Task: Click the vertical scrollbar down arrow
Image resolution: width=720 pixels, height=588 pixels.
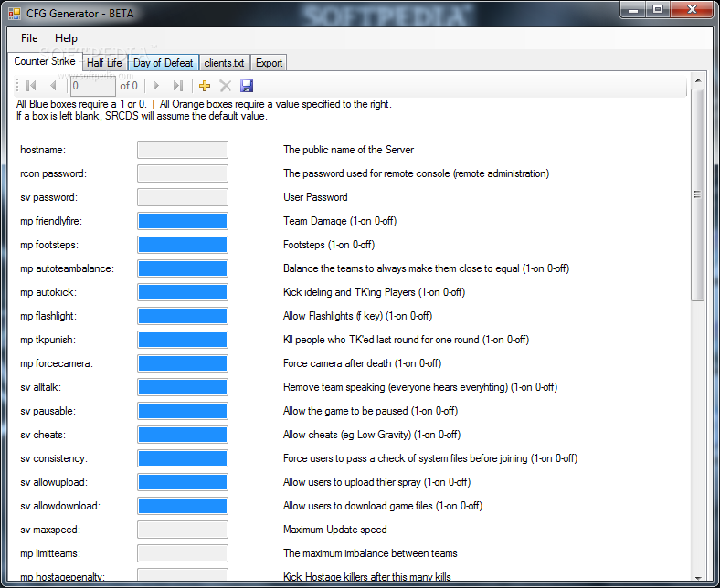Action: (x=698, y=578)
